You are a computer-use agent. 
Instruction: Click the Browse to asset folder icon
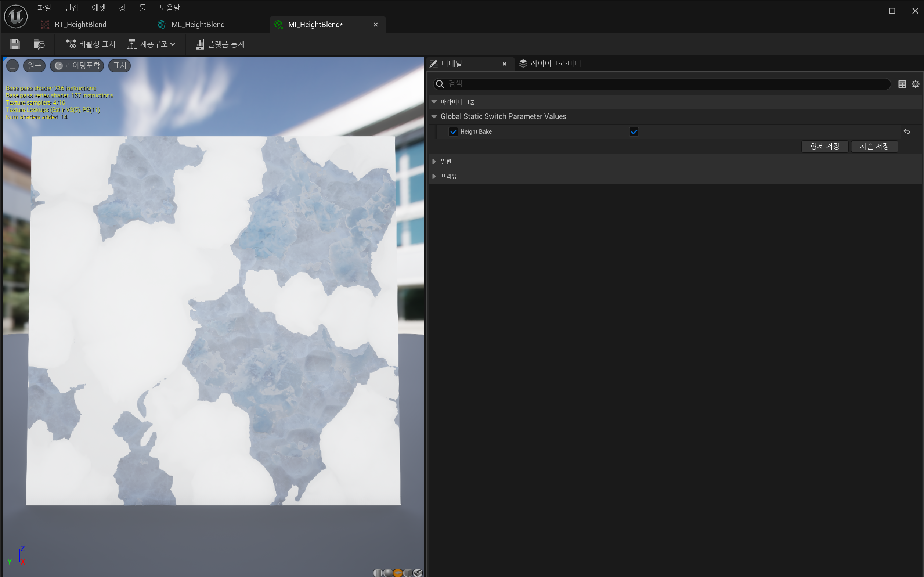point(39,44)
